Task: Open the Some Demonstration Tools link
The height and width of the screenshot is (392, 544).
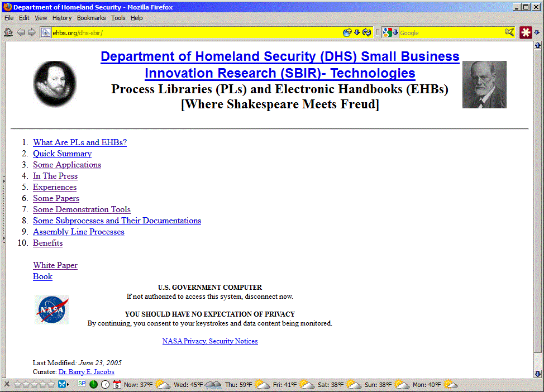Action: pyautogui.click(x=82, y=209)
